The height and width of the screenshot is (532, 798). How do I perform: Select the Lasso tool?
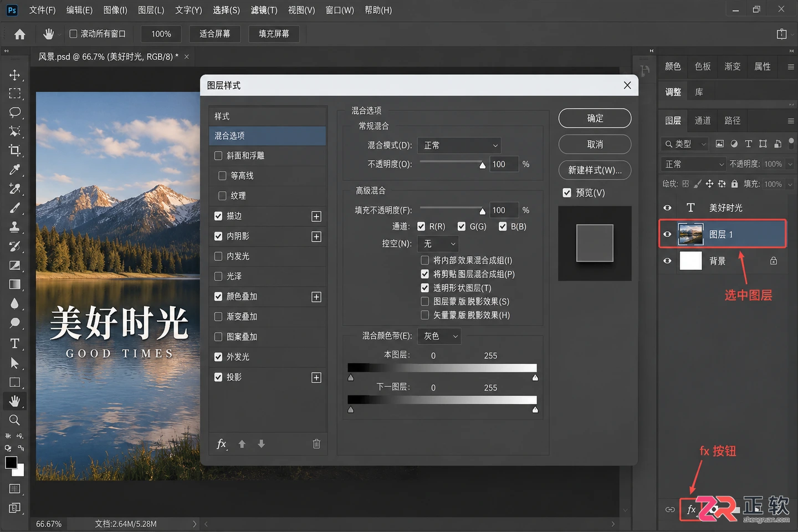coord(15,112)
